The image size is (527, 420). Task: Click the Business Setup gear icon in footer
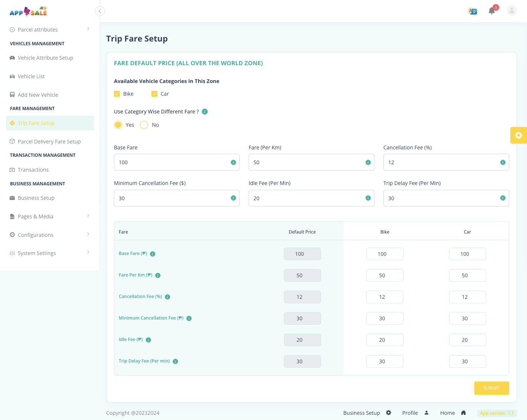coord(389,413)
